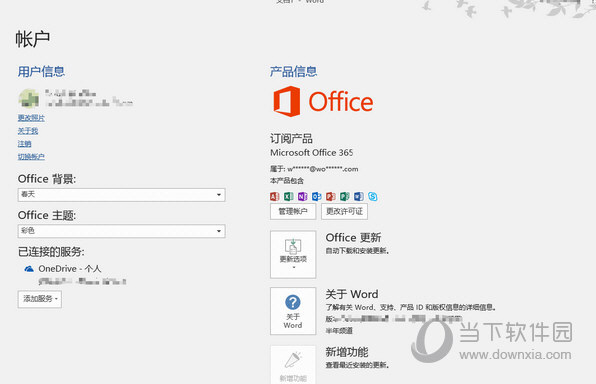Image resolution: width=596 pixels, height=384 pixels.
Task: Open 更改照片 link
Action: point(31,118)
